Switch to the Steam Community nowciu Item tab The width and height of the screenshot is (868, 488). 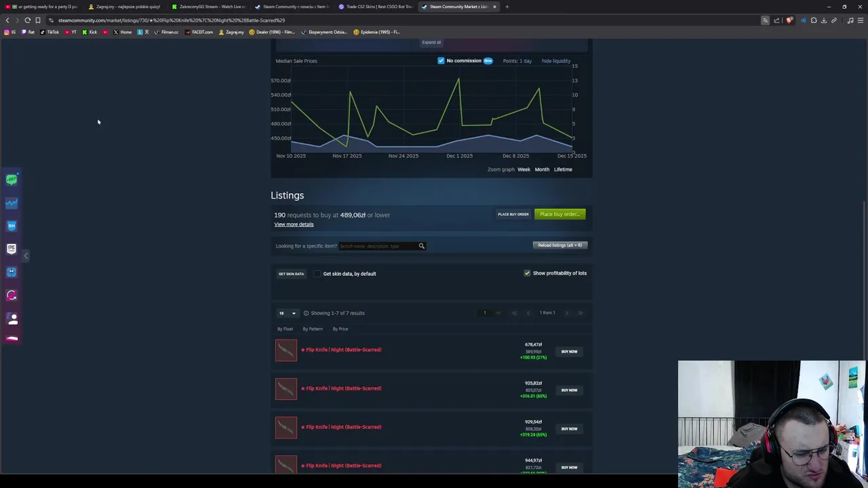pyautogui.click(x=292, y=7)
